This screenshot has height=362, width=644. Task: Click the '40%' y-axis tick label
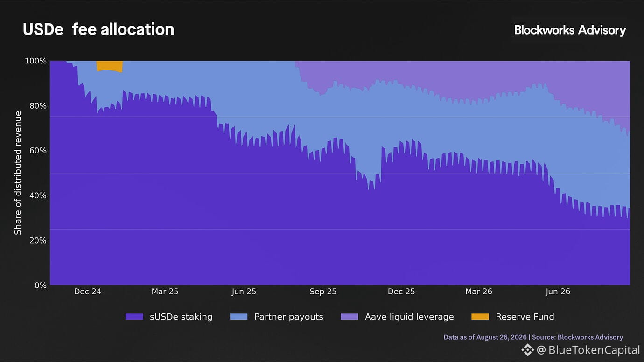[37, 195]
